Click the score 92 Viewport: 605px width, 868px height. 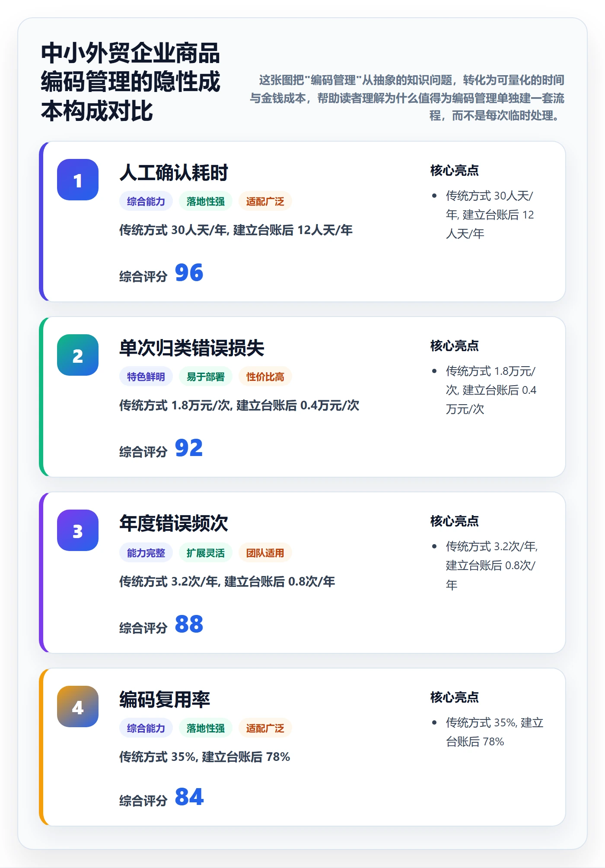coord(189,448)
